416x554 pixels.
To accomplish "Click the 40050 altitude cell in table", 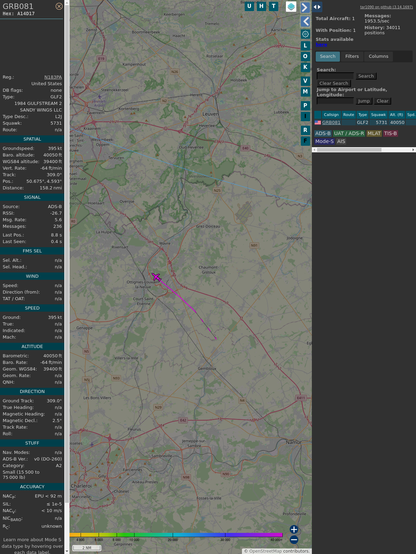I will tap(397, 122).
